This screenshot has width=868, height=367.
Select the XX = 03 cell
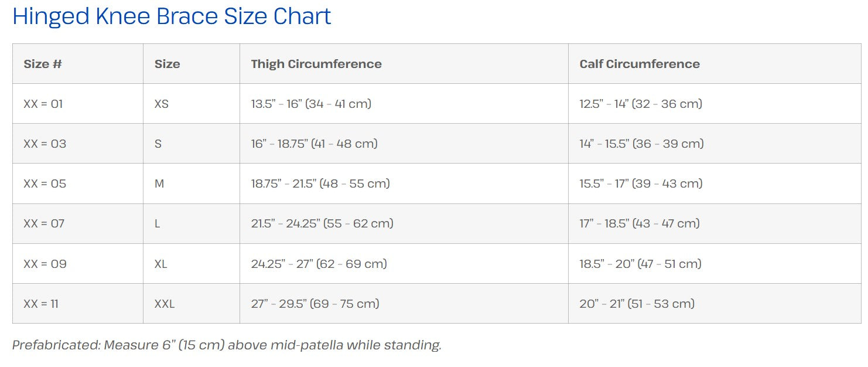[x=45, y=144]
